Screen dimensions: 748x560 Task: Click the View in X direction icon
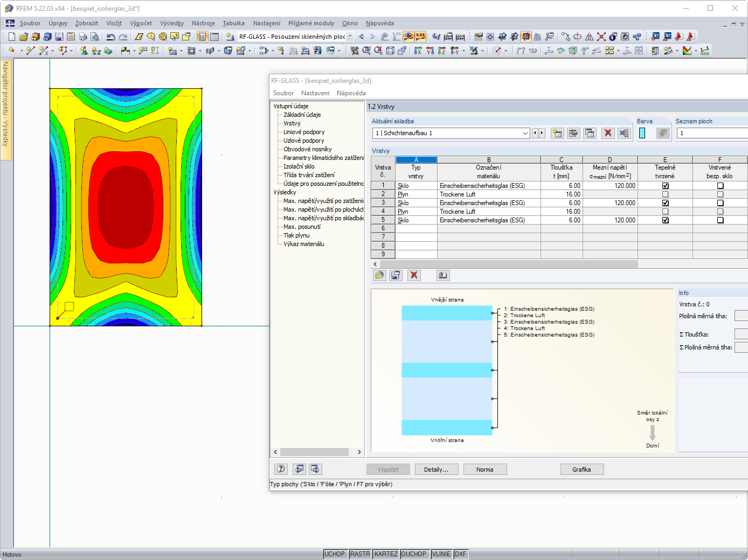(x=418, y=51)
